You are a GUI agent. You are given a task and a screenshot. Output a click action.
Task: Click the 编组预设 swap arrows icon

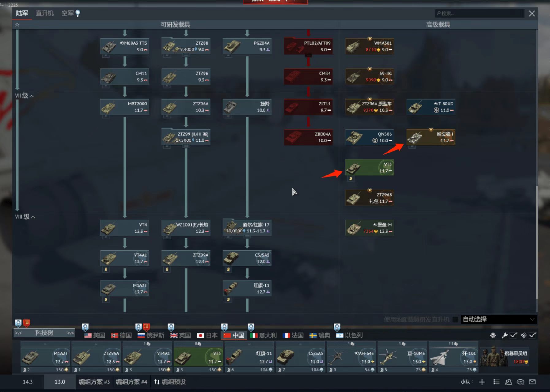(157, 382)
